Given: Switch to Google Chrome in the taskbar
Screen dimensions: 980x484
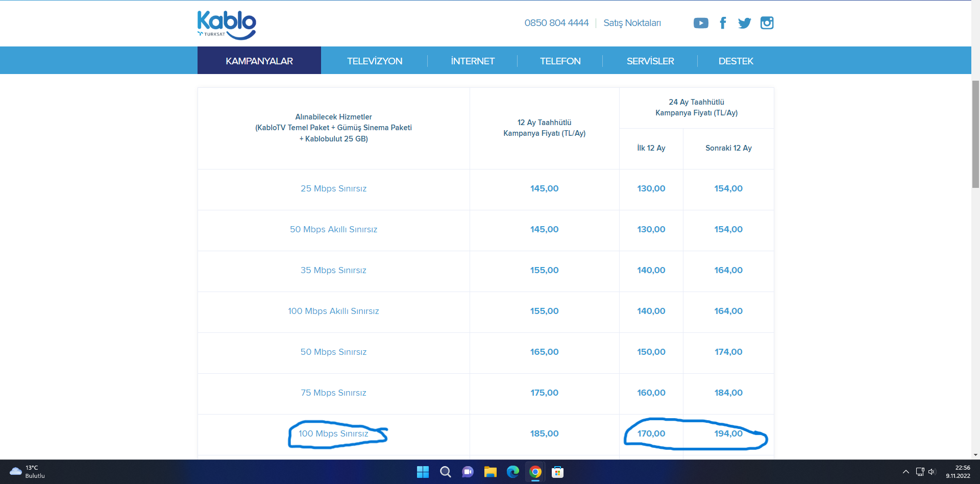Looking at the screenshot, I should tap(535, 472).
